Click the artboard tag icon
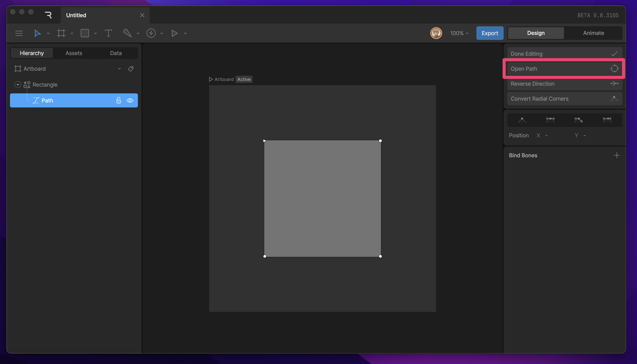Screen dimensions: 637x364 (131, 69)
